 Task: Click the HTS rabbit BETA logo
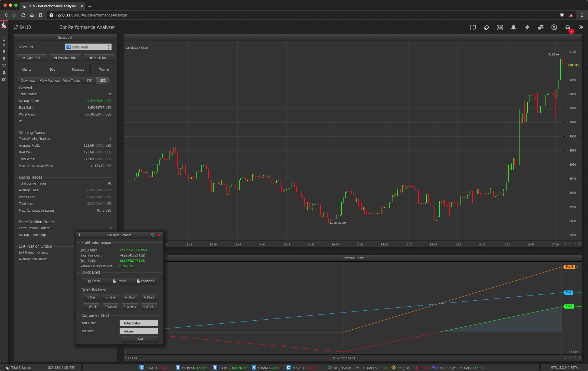click(x=4, y=25)
